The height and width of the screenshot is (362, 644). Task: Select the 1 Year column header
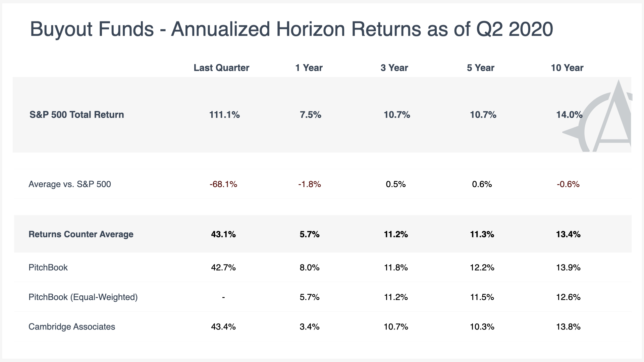tap(309, 68)
